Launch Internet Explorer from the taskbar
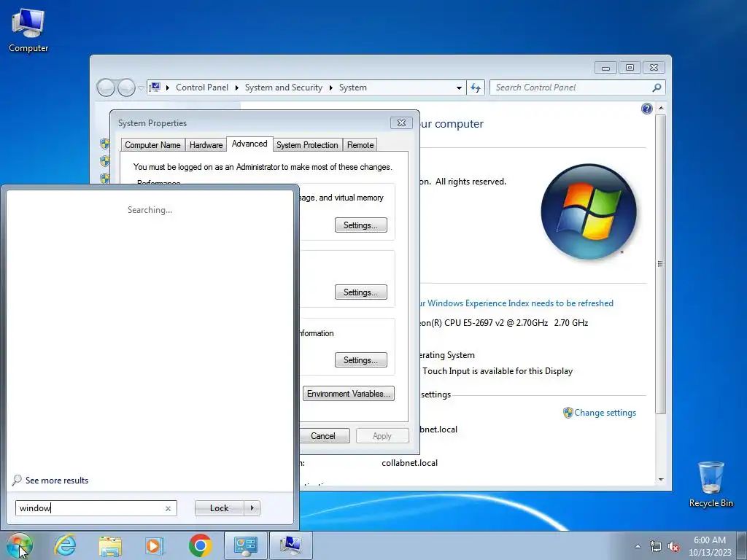The width and height of the screenshot is (747, 560). point(65,545)
